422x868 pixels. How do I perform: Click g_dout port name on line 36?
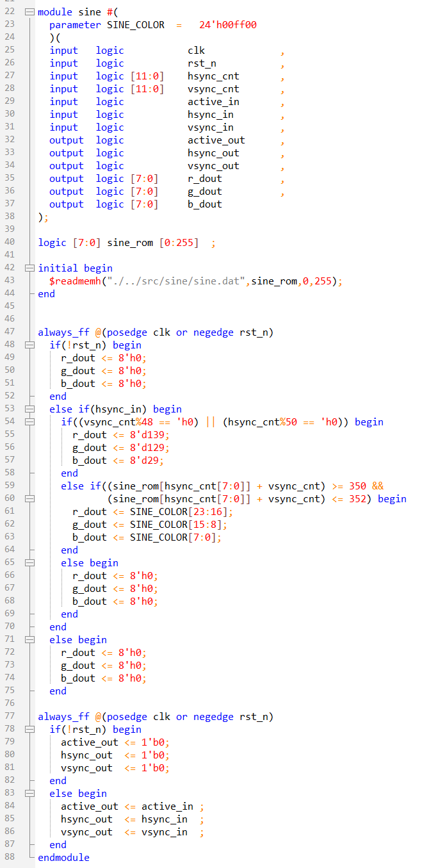click(205, 192)
